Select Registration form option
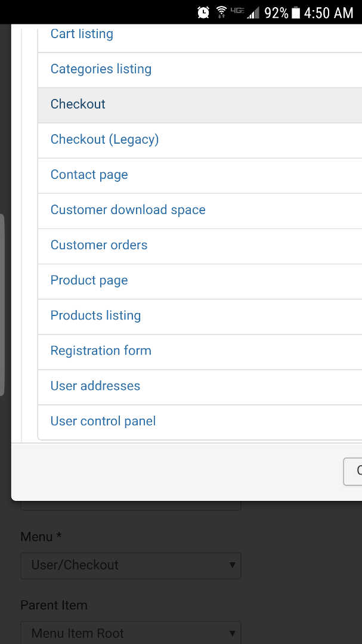 [x=101, y=351]
